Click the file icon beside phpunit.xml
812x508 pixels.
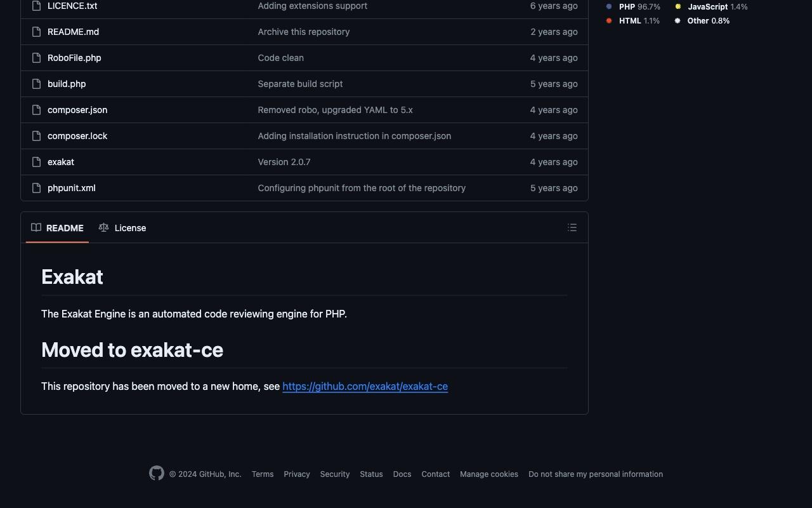point(37,188)
